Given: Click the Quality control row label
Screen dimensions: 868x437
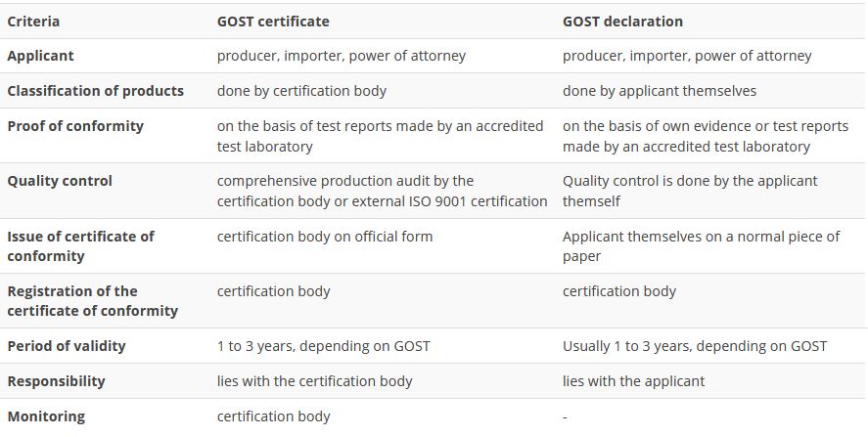Looking at the screenshot, I should (60, 181).
